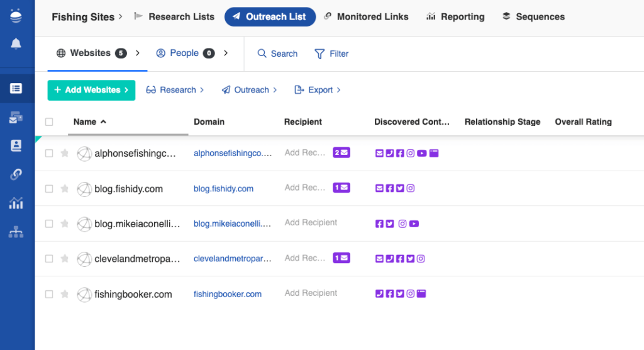644x350 pixels.
Task: Open the contacts icon in left sidebar
Action: click(x=16, y=145)
